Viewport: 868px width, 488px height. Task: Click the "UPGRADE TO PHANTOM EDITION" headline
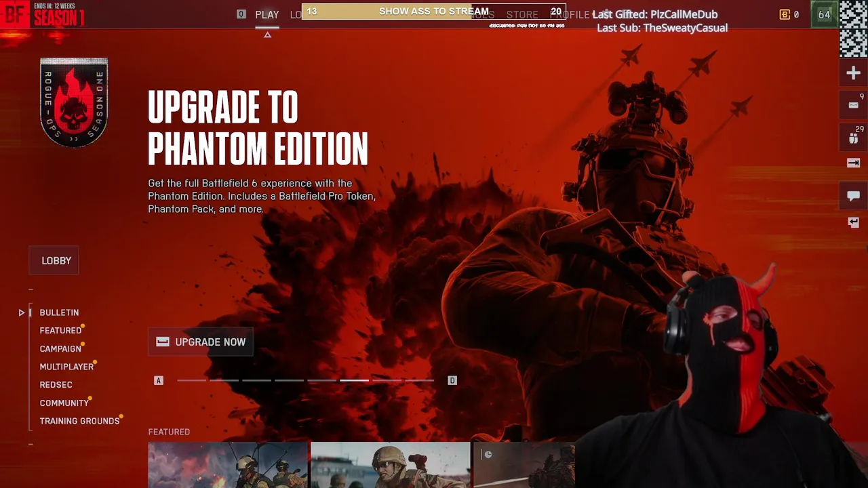258,128
